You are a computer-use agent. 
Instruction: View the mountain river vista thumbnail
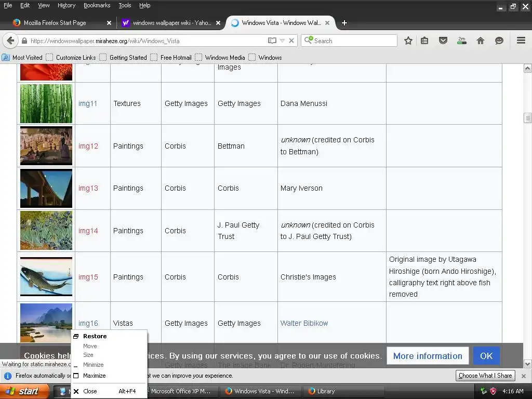click(x=46, y=323)
